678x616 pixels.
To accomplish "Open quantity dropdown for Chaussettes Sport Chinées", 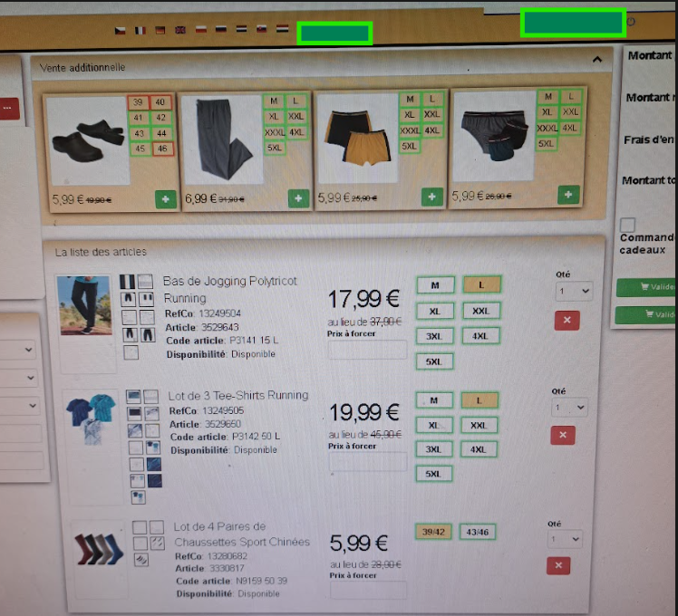I will 565,539.
